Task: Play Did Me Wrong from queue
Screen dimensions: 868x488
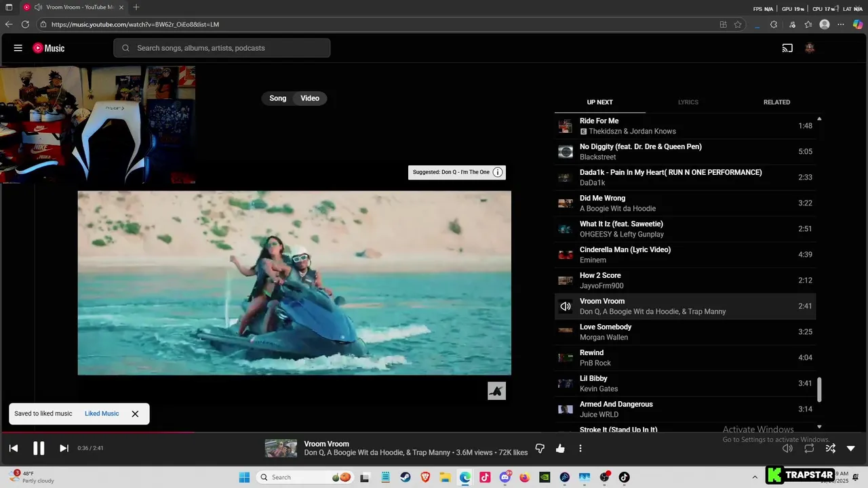Action: point(685,203)
